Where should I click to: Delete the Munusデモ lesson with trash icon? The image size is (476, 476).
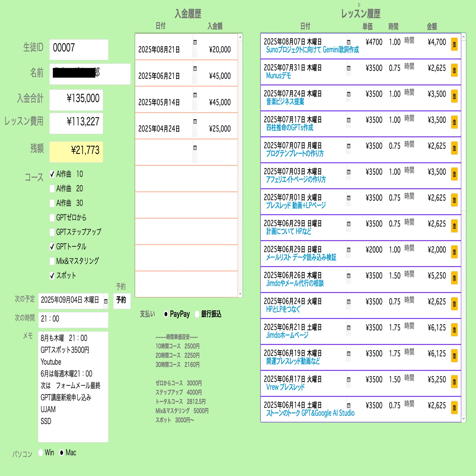click(454, 70)
